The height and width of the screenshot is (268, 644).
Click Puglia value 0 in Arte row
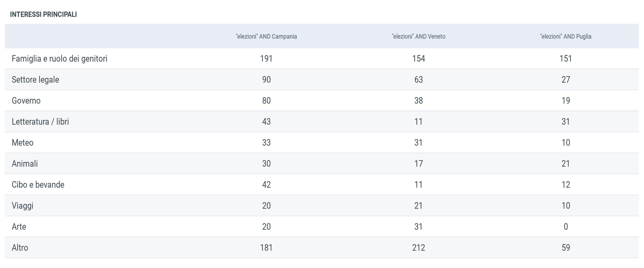[566, 227]
